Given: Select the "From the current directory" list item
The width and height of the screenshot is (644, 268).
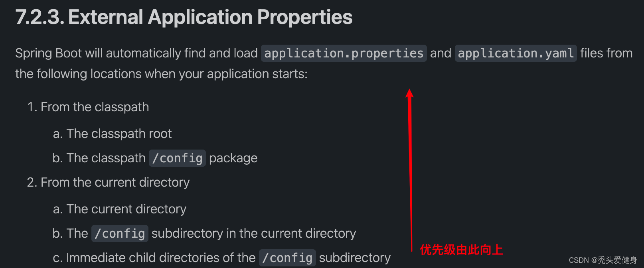Looking at the screenshot, I should (x=115, y=182).
